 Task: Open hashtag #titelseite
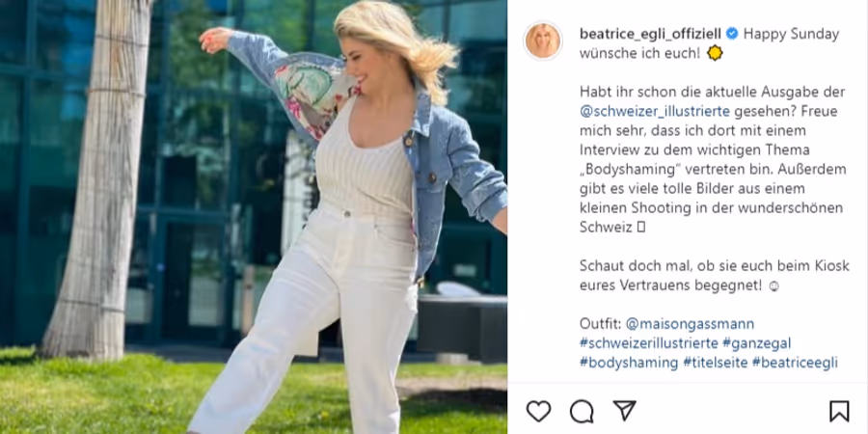[x=716, y=363]
